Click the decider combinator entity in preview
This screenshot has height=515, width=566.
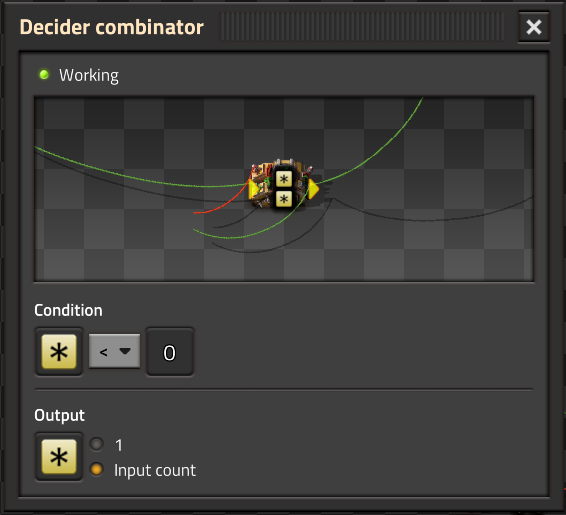tap(284, 185)
